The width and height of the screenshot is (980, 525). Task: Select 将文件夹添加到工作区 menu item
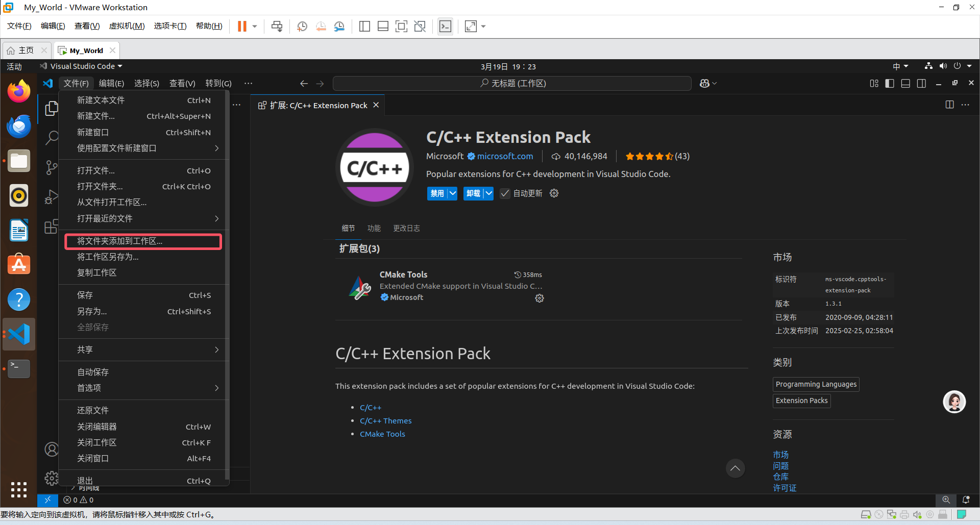click(143, 241)
